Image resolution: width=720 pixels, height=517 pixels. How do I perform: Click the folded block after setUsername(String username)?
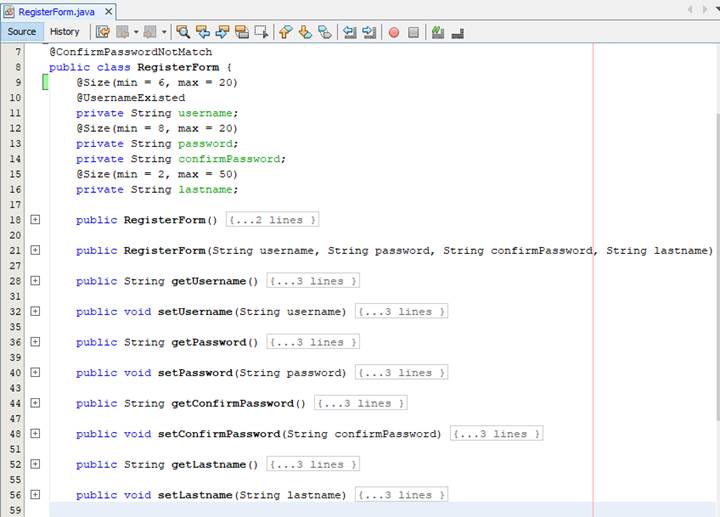tap(402, 312)
